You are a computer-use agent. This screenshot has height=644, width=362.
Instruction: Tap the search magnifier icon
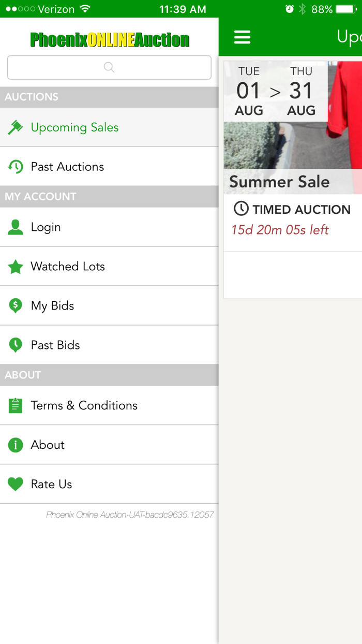(x=109, y=67)
